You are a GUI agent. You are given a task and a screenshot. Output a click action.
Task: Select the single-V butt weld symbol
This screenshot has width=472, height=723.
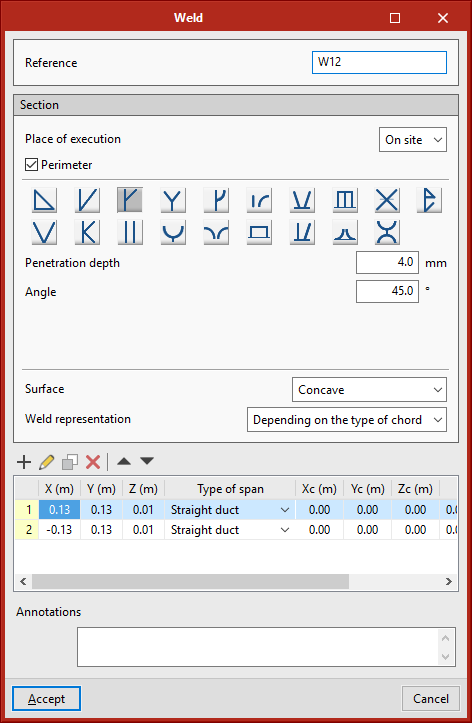pos(44,232)
